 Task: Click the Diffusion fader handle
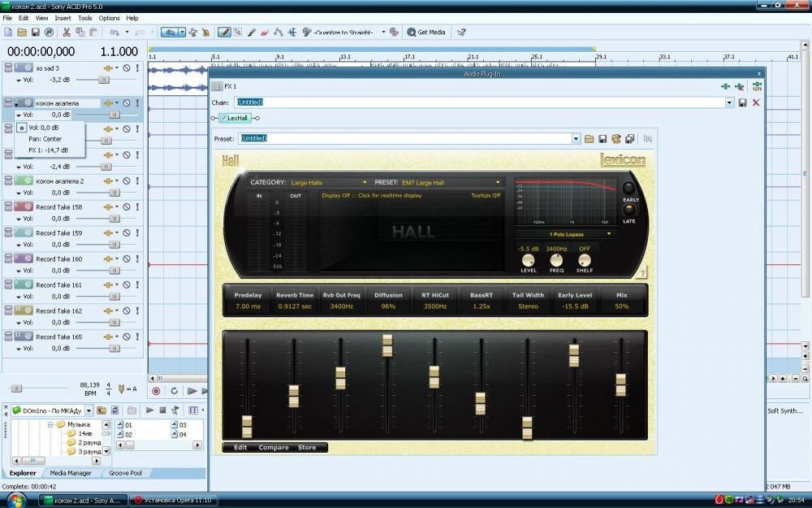(x=387, y=345)
